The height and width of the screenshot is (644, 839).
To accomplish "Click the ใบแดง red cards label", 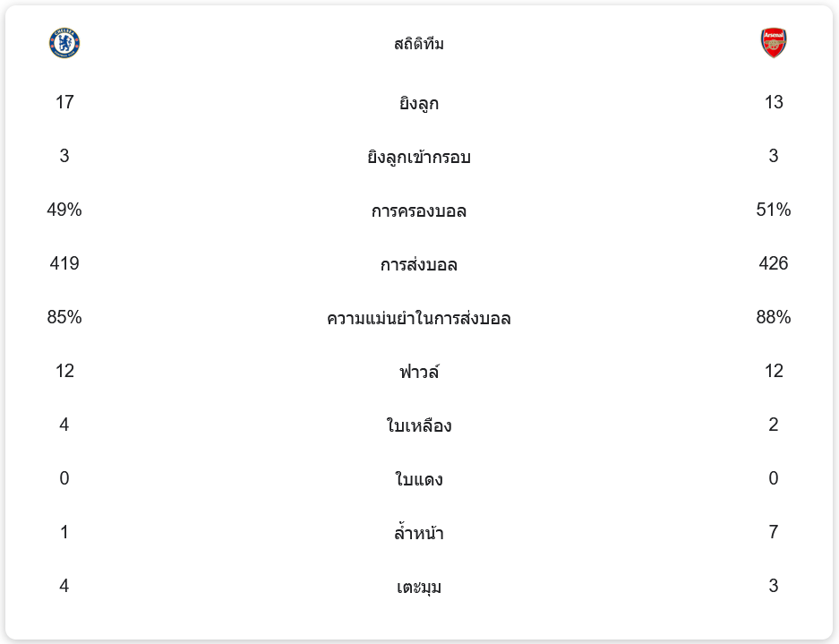I will [x=419, y=479].
